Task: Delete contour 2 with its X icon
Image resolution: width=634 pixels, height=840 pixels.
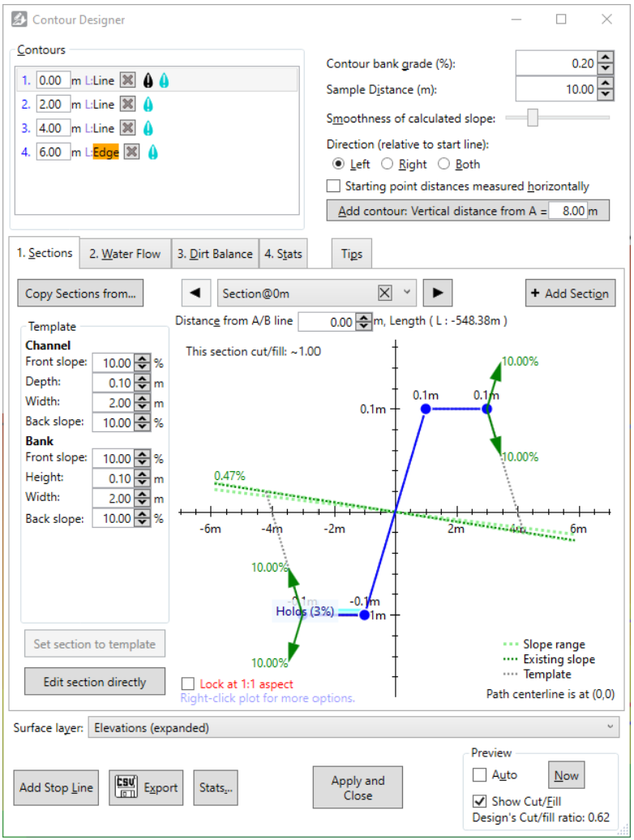Action: [x=127, y=104]
